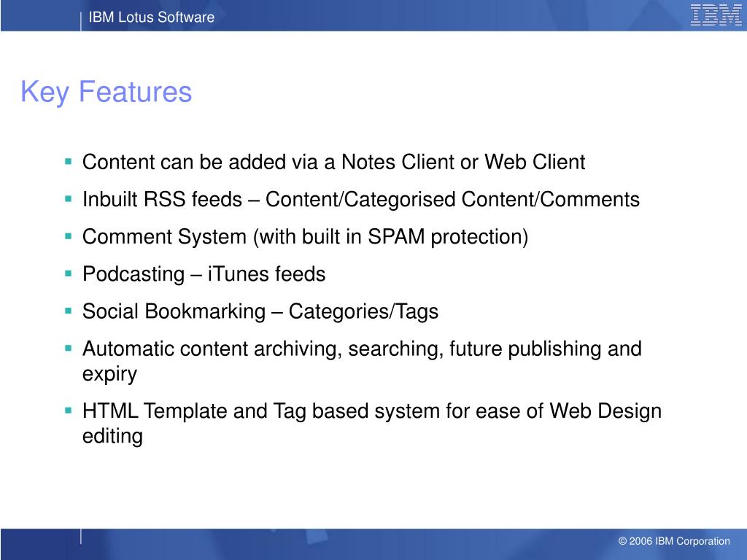
Task: Click the 'IBM Lotus Software' header text
Action: click(152, 17)
